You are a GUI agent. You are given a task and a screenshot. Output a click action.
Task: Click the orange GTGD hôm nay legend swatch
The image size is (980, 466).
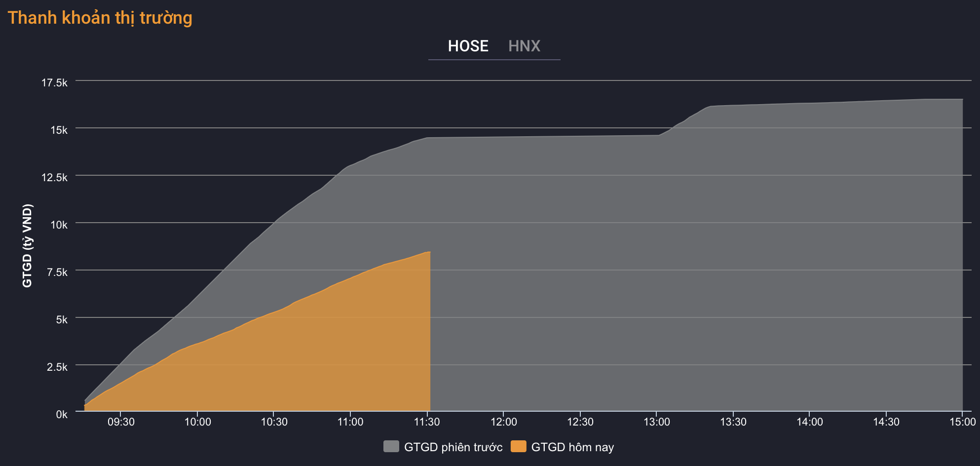(x=518, y=447)
